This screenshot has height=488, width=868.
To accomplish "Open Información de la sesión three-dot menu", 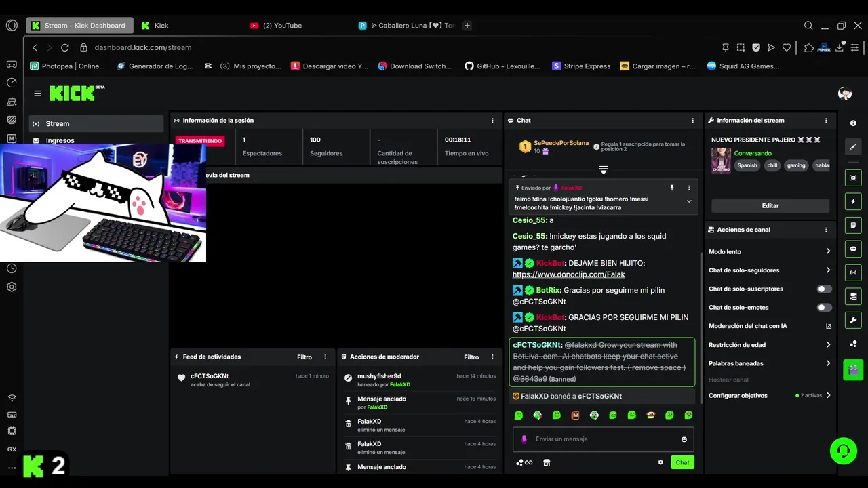I will pos(492,121).
